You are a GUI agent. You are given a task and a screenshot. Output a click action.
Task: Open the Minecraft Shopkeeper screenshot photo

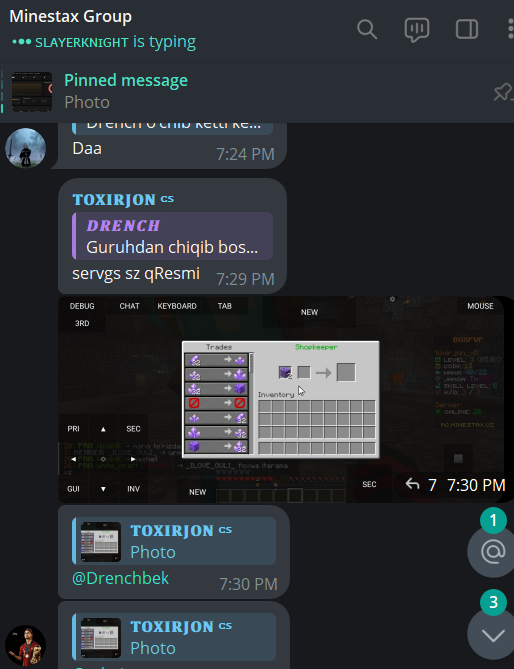coord(283,399)
